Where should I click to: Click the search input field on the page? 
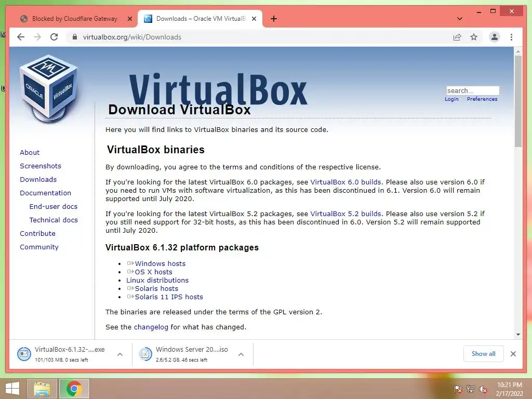[x=473, y=90]
